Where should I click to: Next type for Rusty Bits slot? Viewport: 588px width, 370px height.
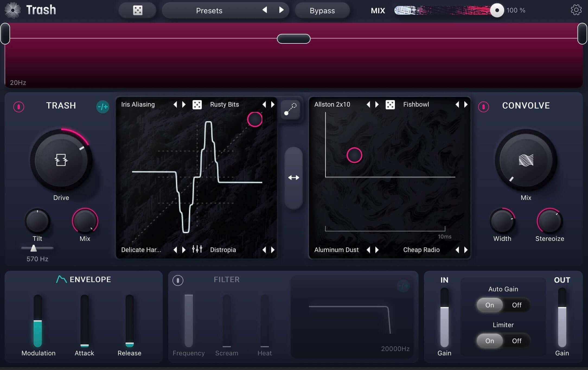(x=273, y=104)
